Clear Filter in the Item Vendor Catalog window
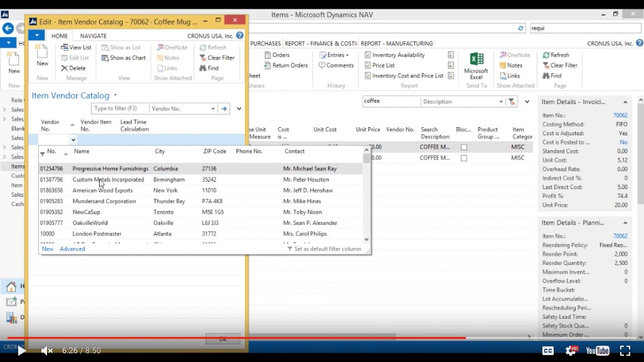This screenshot has height=362, width=644. 217,58
